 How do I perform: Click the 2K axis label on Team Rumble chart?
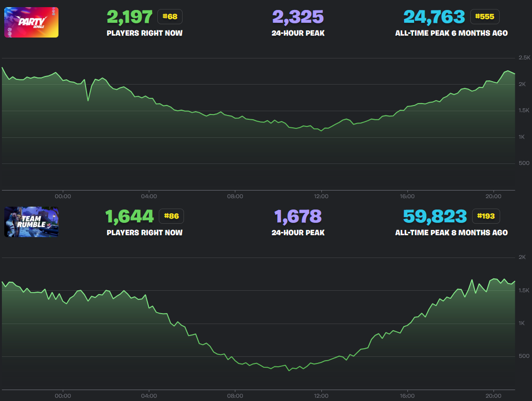[x=522, y=258]
